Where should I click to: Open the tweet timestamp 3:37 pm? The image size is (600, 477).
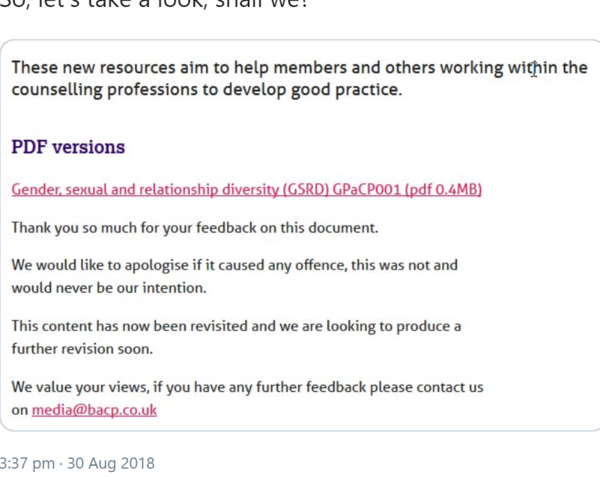point(28,464)
